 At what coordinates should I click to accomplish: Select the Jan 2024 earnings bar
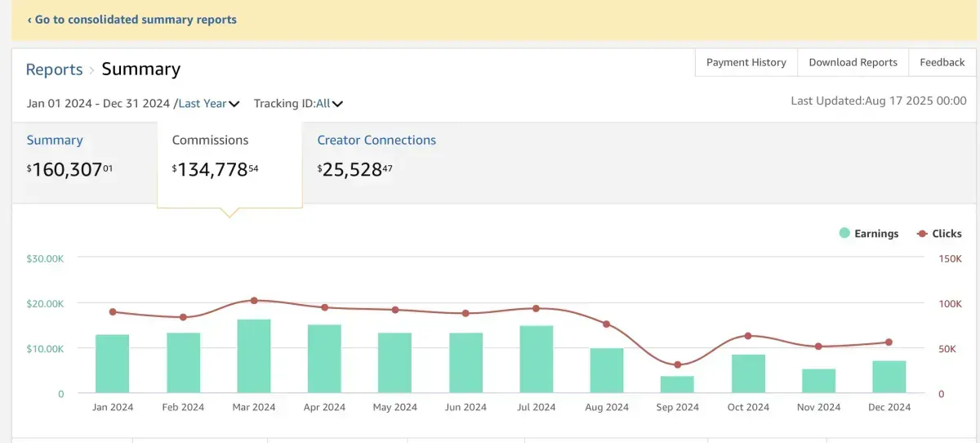click(x=113, y=364)
